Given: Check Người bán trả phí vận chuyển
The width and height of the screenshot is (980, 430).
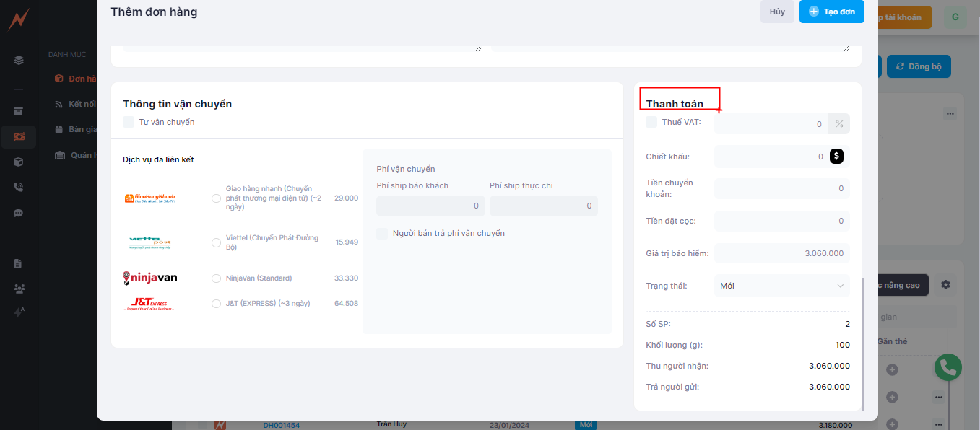Looking at the screenshot, I should pyautogui.click(x=383, y=234).
